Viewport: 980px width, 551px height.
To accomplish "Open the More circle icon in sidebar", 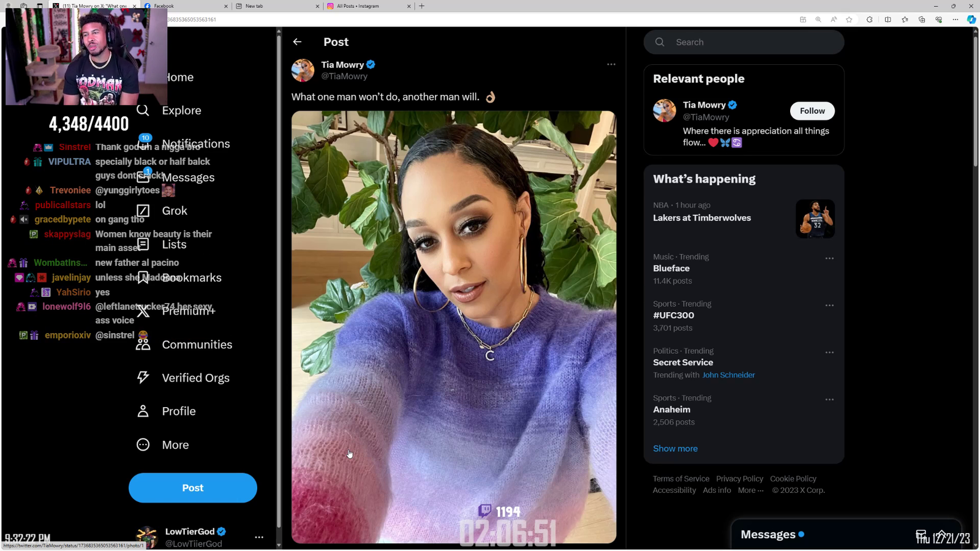I will click(143, 445).
